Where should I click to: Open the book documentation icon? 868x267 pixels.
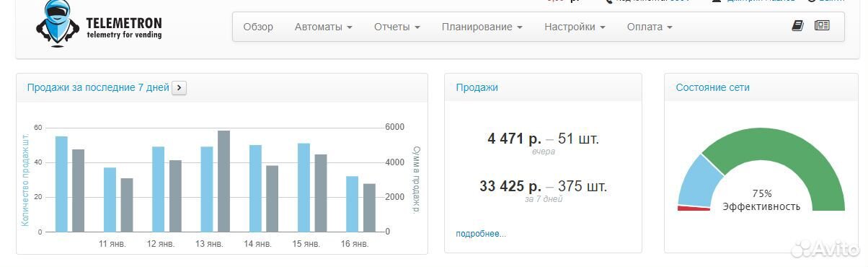coord(797,26)
